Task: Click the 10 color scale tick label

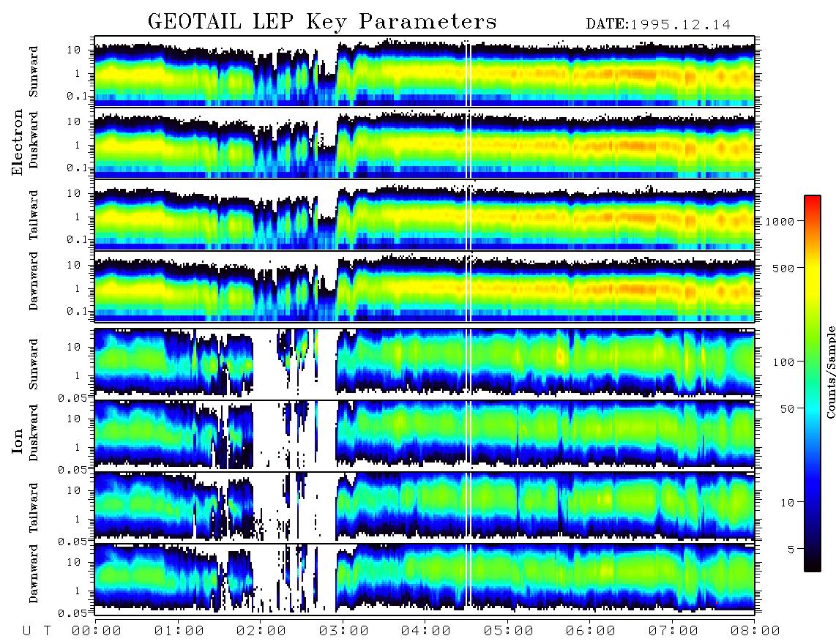Action: point(787,503)
